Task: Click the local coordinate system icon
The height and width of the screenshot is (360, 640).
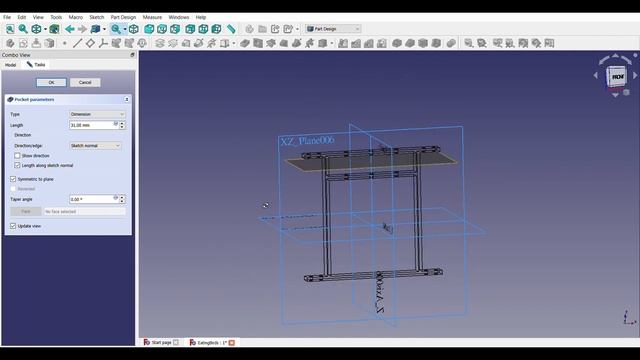Action: [x=103, y=43]
